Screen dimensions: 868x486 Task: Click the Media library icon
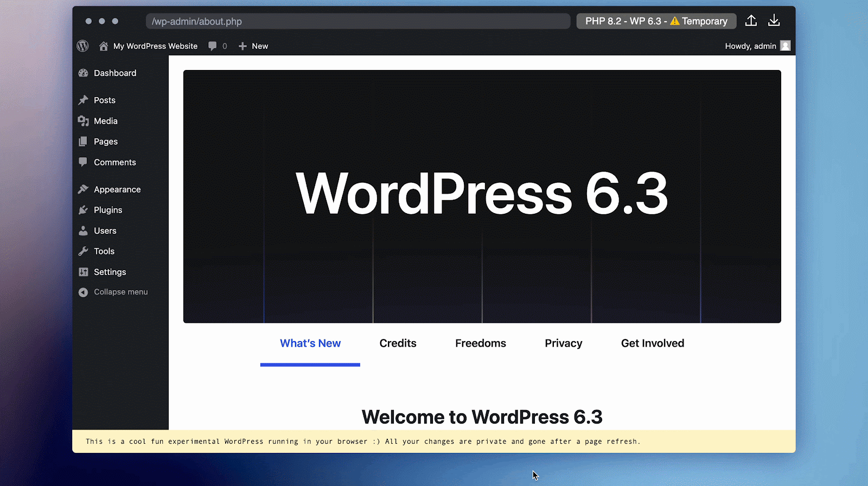tap(83, 121)
